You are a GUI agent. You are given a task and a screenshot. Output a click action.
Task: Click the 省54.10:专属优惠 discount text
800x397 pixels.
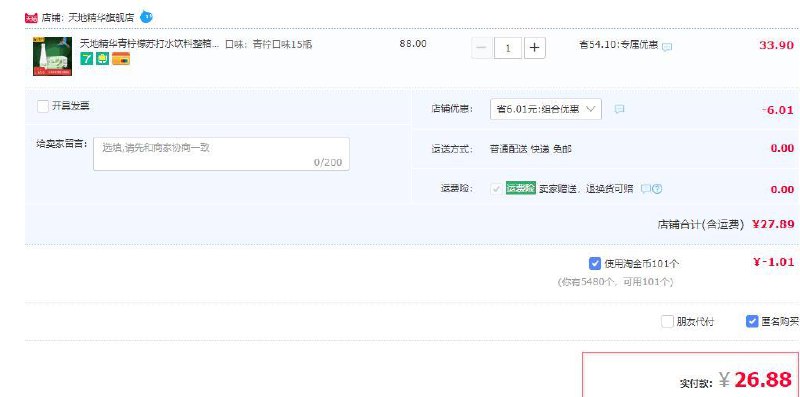[618, 45]
